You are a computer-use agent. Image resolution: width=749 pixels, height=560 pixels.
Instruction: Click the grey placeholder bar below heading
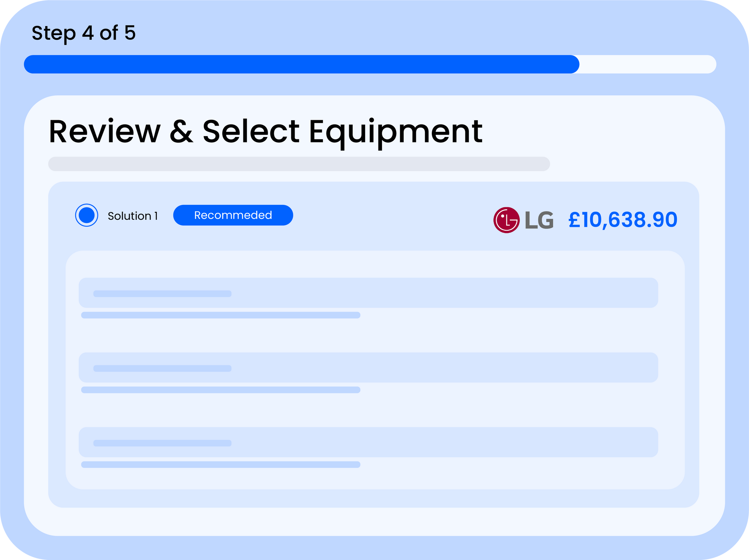tap(299, 164)
